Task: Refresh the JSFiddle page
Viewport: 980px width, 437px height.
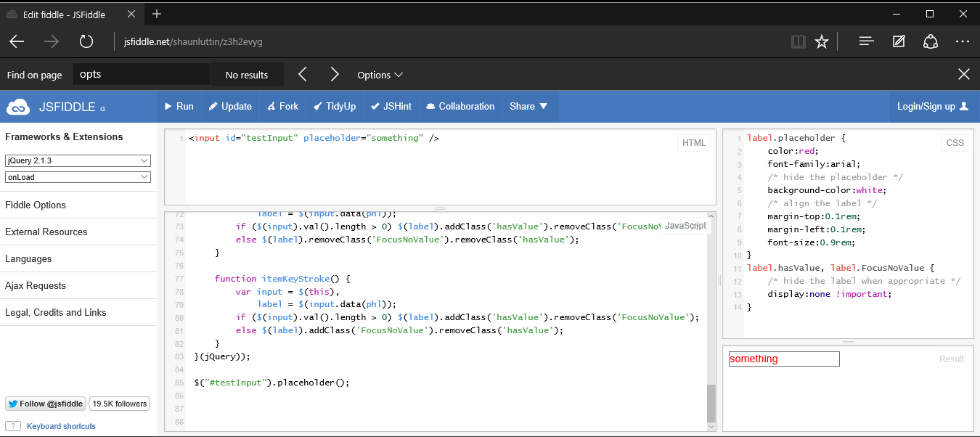Action: point(86,42)
